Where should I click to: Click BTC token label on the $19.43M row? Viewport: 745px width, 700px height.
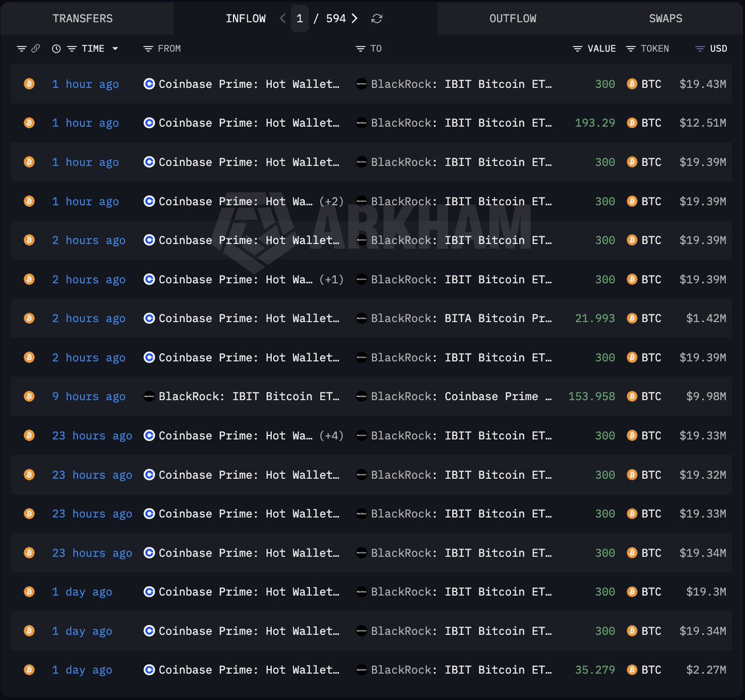pos(651,84)
